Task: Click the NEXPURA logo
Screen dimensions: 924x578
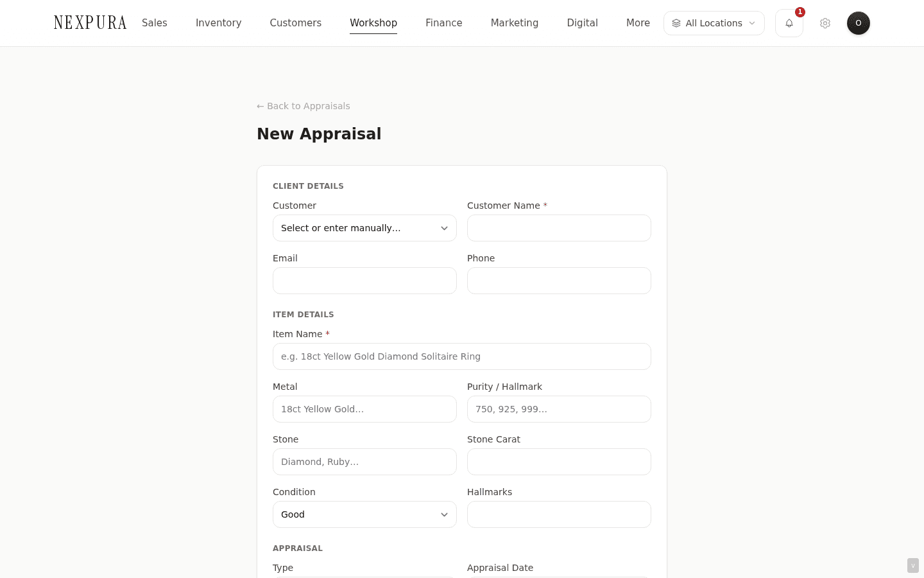Action: pos(90,23)
